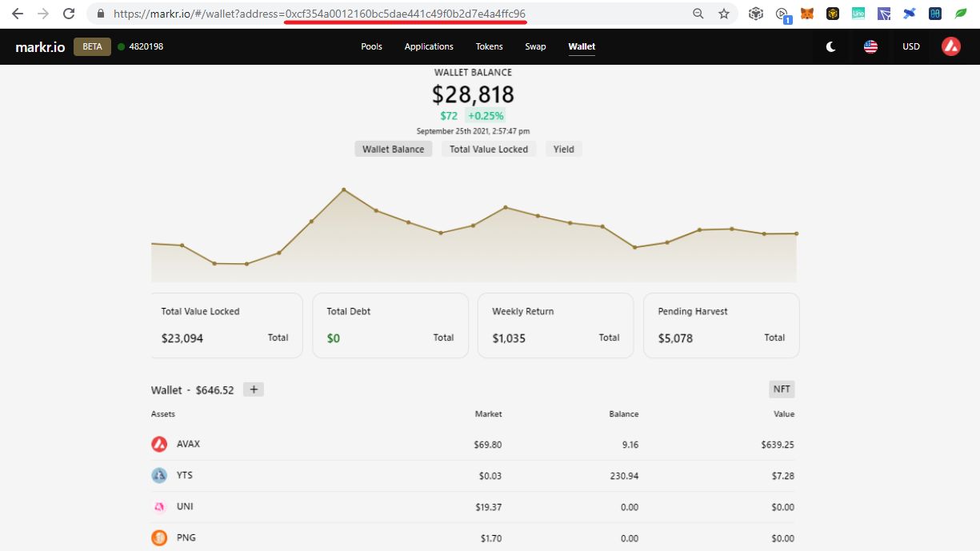Click the AVAX token icon
Image resolution: width=980 pixels, height=551 pixels.
[159, 444]
